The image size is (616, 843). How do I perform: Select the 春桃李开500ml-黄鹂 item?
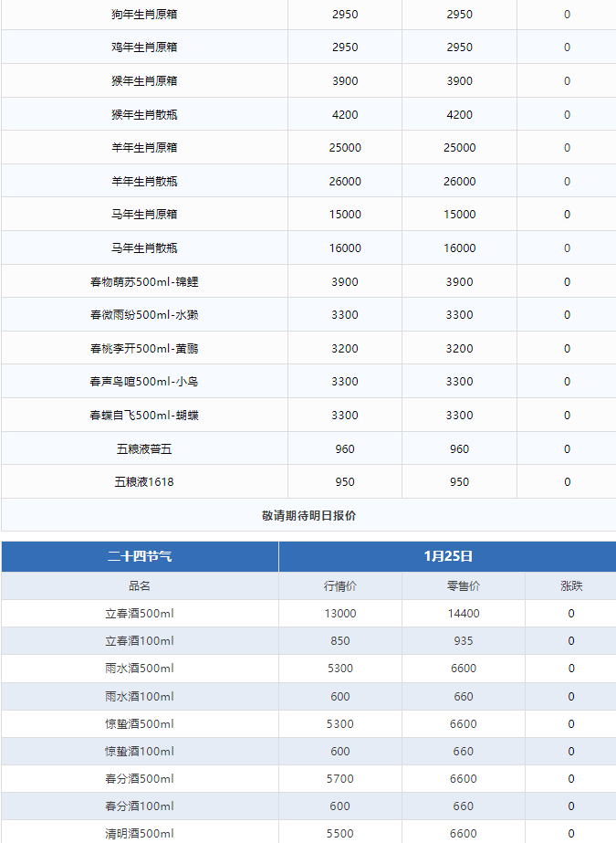(144, 349)
